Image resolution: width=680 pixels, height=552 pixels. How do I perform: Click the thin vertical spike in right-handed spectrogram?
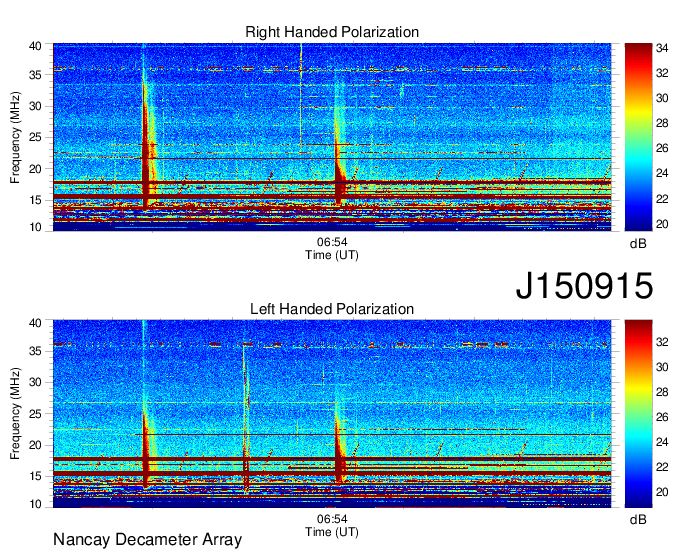[x=301, y=98]
